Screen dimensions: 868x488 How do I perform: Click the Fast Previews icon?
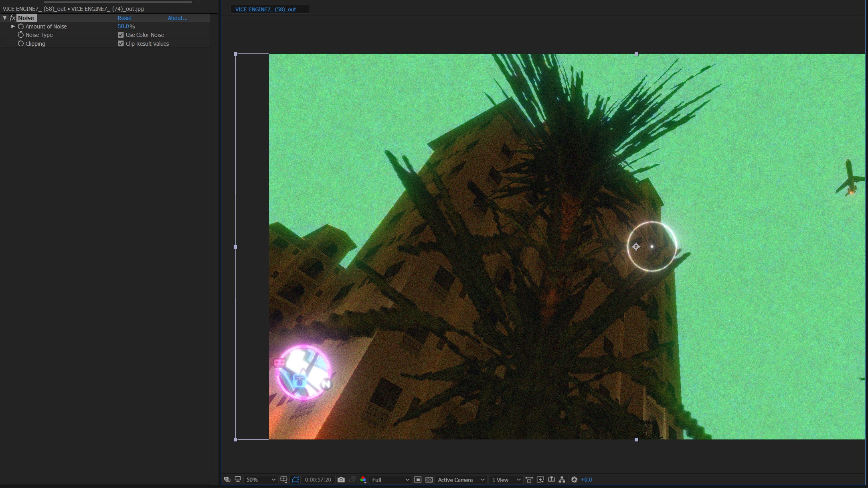click(x=540, y=480)
